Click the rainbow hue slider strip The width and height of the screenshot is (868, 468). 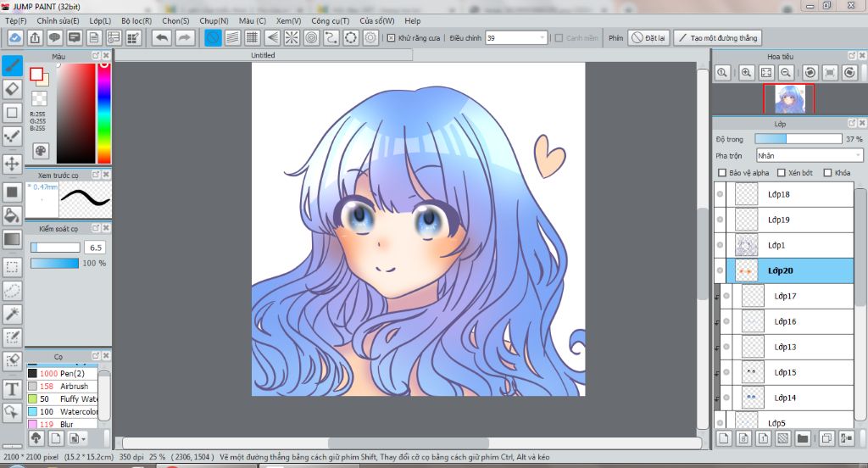pos(104,113)
